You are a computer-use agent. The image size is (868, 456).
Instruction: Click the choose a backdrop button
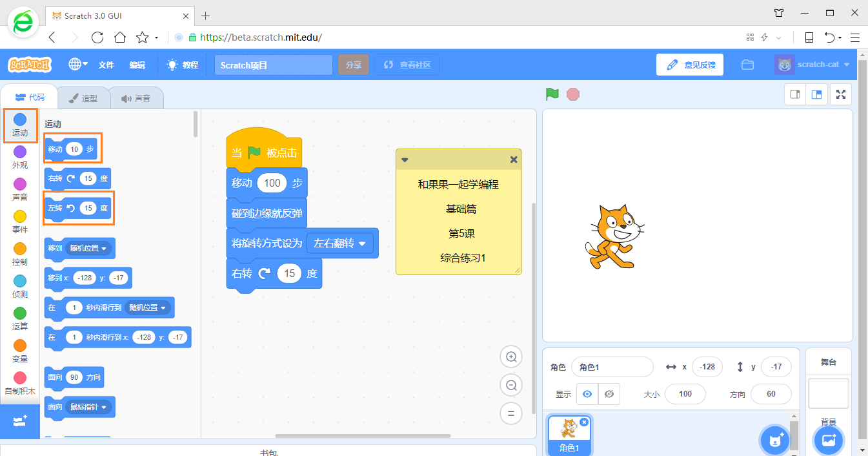(x=829, y=440)
